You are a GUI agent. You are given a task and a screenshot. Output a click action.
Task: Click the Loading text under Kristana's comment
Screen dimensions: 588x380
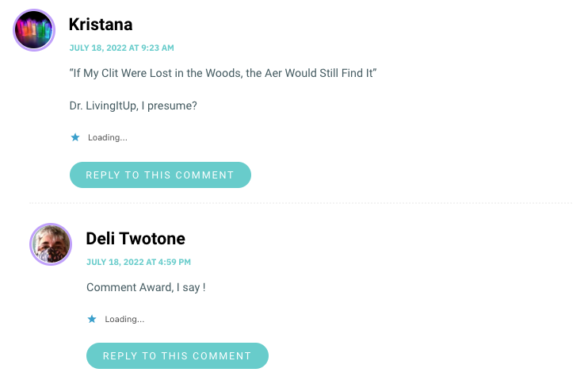pyautogui.click(x=108, y=138)
